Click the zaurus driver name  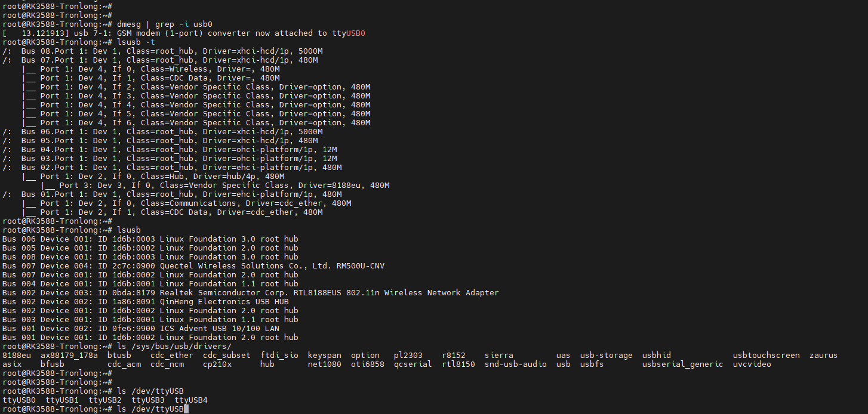(823, 356)
